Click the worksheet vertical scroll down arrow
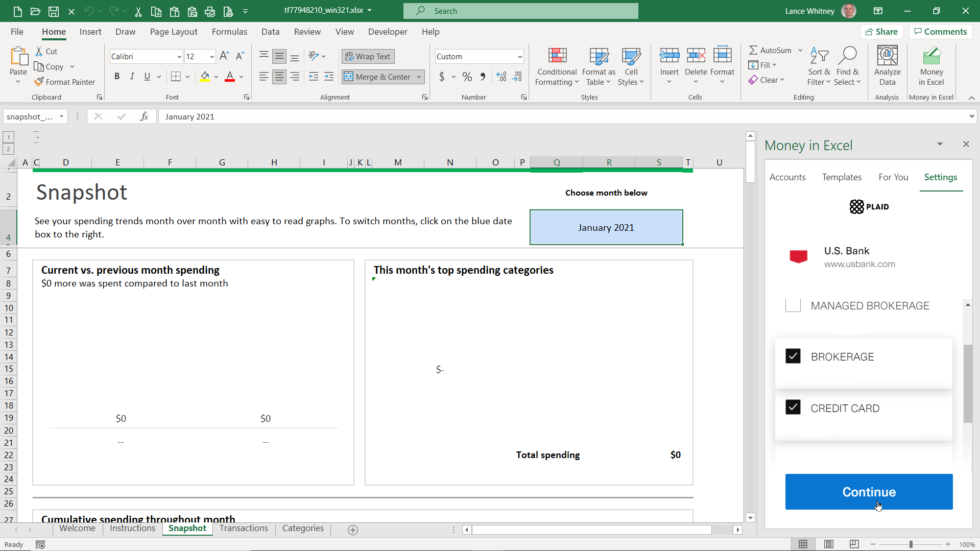 pos(750,518)
